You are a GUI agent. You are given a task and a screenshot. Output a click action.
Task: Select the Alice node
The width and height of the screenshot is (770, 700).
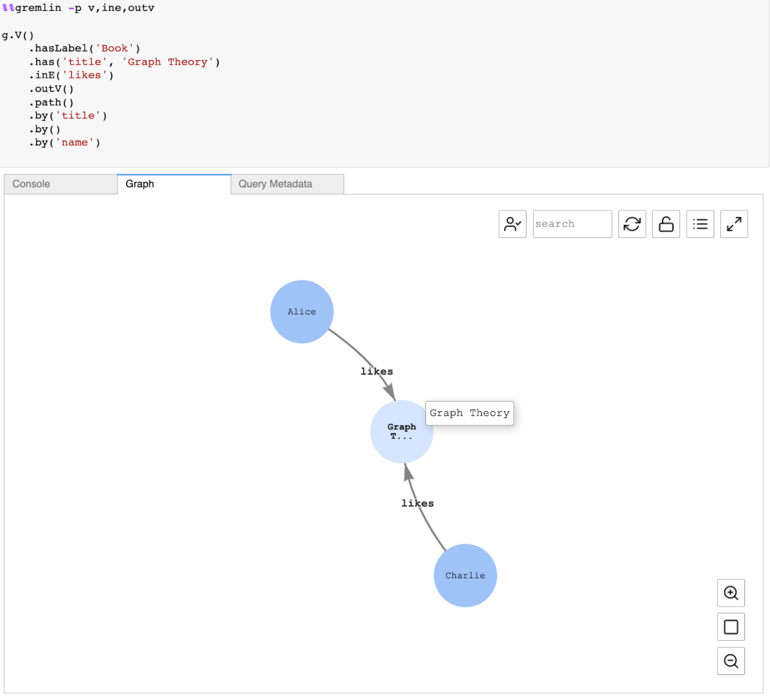(x=301, y=311)
